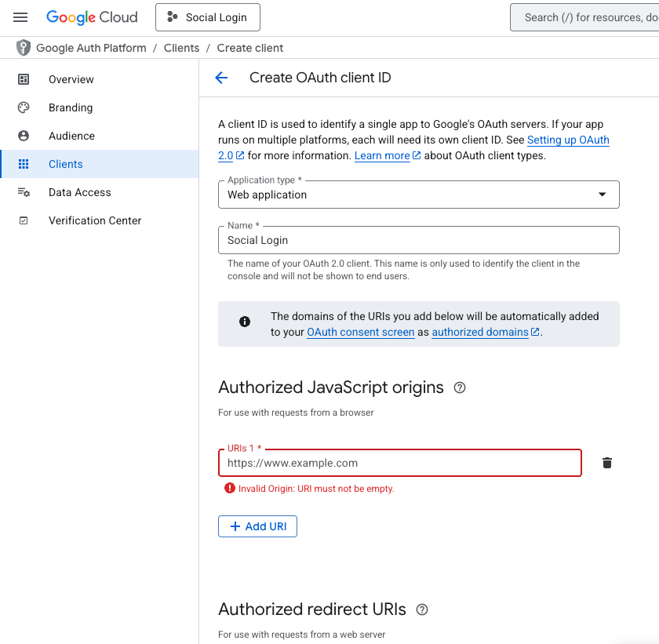Viewport: 659px width, 644px height.
Task: Click the back arrow icon
Action: tap(221, 78)
